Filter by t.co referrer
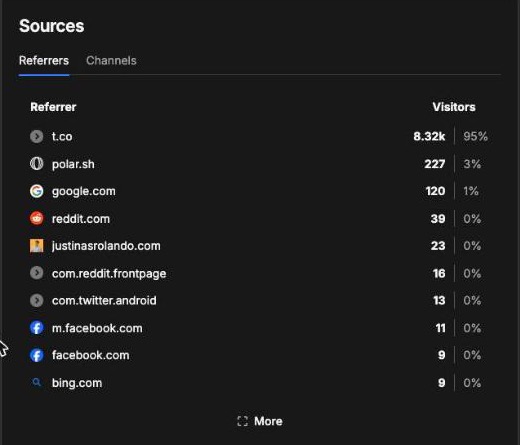The width and height of the screenshot is (520, 445). (x=62, y=136)
